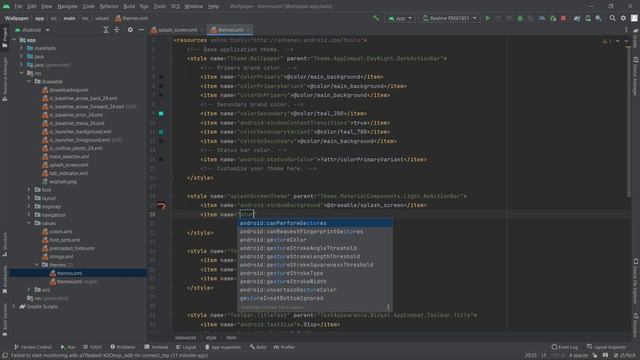Image resolution: width=640 pixels, height=360 pixels.
Task: Expand the manifests folder
Action: 22,48
